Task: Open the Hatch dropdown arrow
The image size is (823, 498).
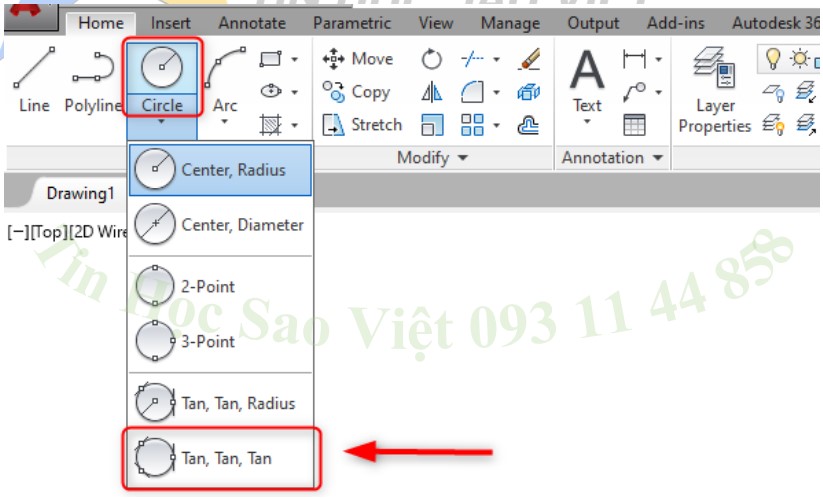Action: pos(294,125)
